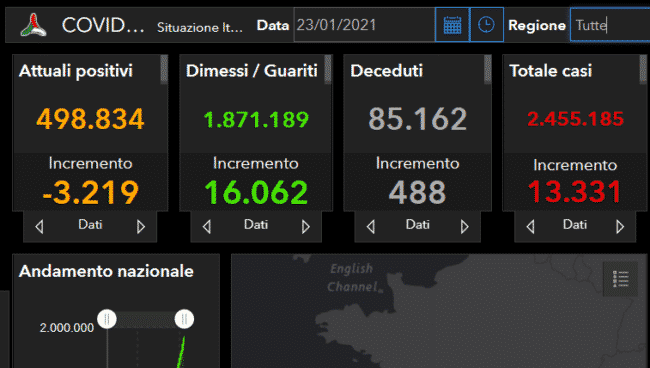
Task: Click the COVID dashboard title text
Action: (x=103, y=25)
